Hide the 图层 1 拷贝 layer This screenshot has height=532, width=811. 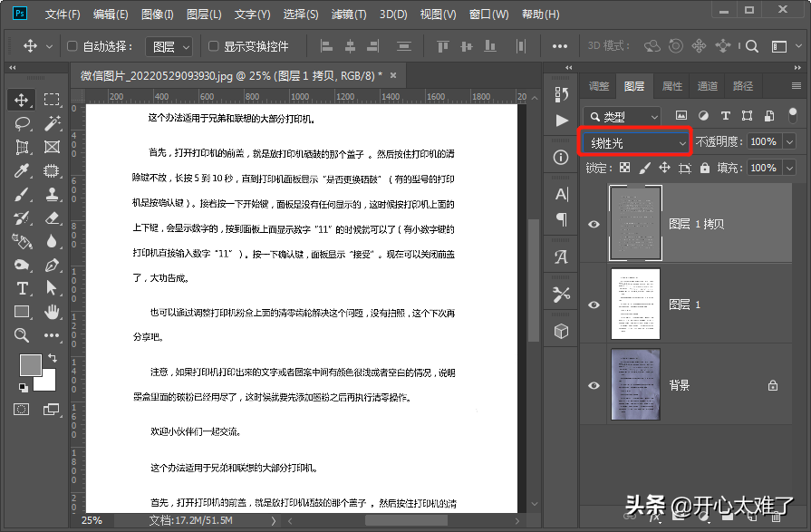pyautogui.click(x=594, y=224)
